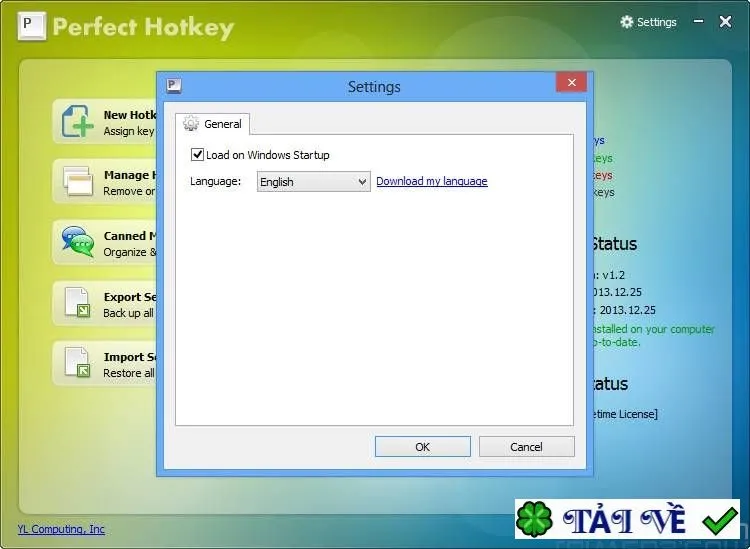This screenshot has height=549, width=750.
Task: Select the General tab
Action: tap(212, 124)
